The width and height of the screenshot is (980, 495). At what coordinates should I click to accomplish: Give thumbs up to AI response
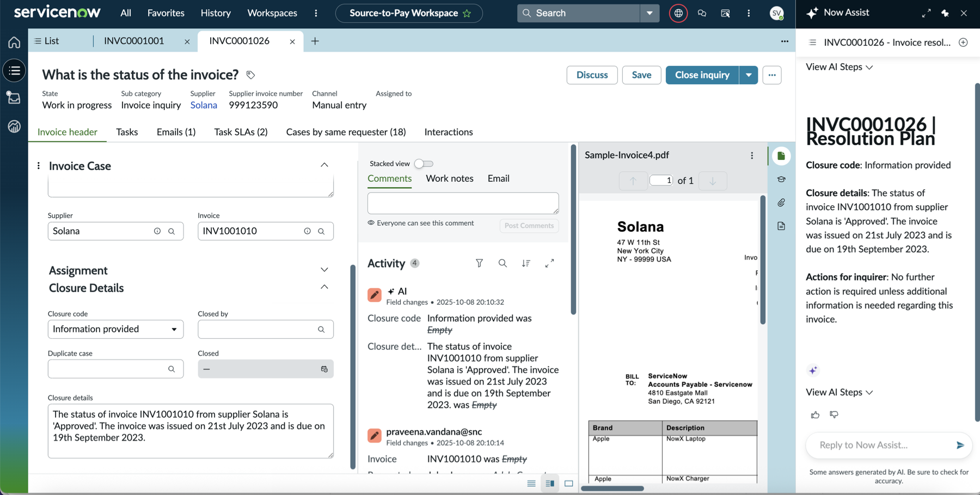(x=815, y=415)
